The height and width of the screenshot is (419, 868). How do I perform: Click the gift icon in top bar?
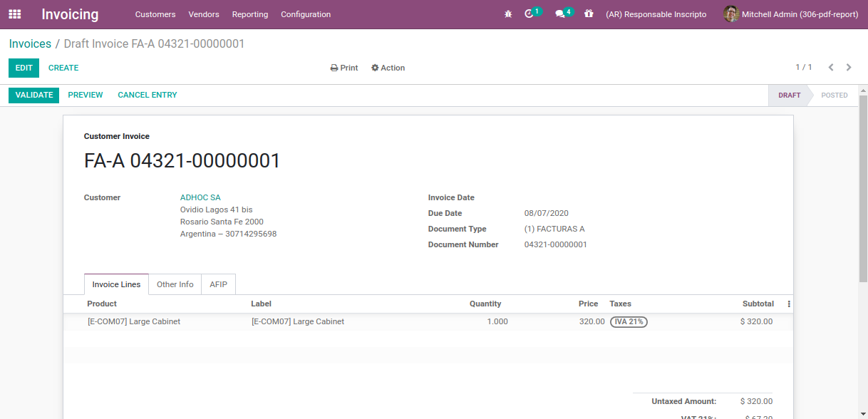pos(589,14)
